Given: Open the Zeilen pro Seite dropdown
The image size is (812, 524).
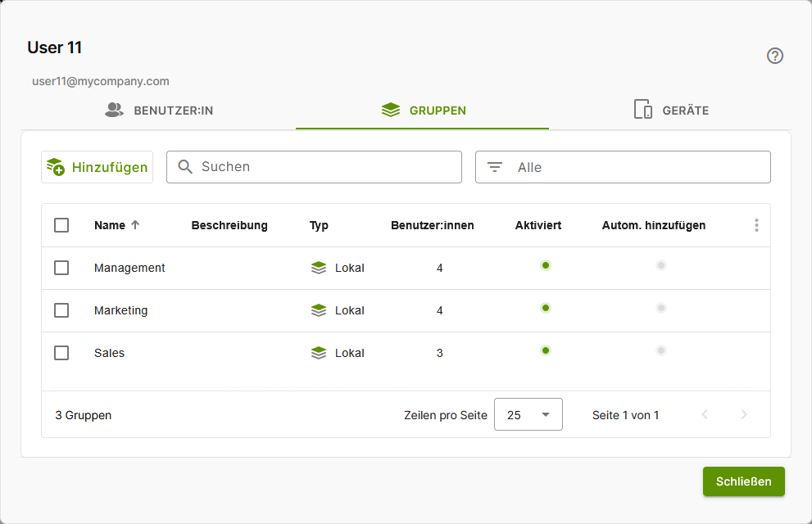Looking at the screenshot, I should coord(528,414).
